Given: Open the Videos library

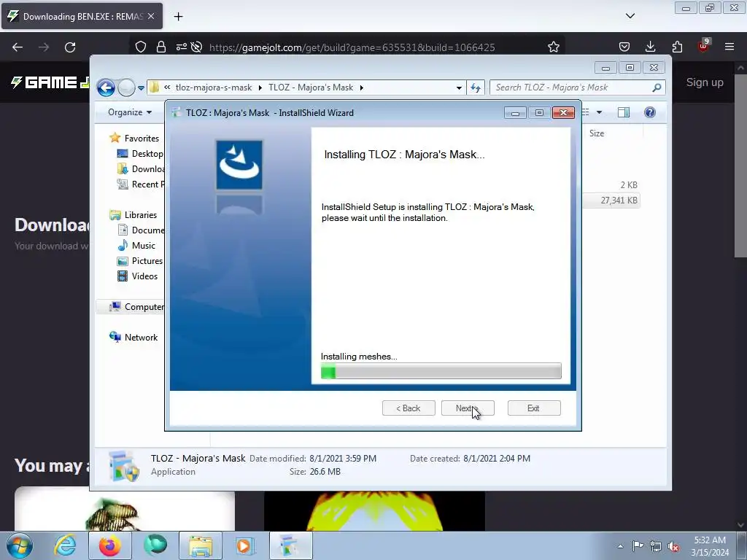Looking at the screenshot, I should pyautogui.click(x=138, y=276).
